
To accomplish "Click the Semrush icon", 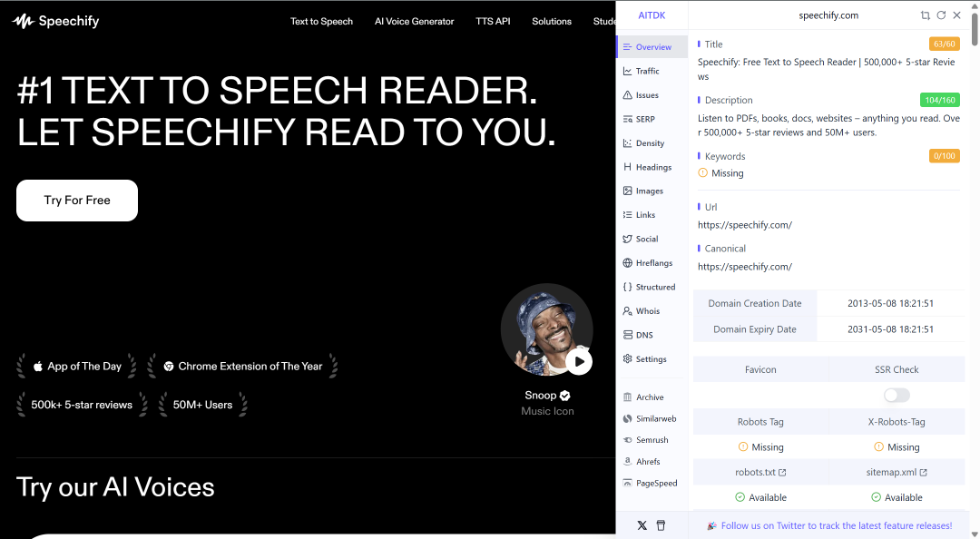I will [x=628, y=440].
